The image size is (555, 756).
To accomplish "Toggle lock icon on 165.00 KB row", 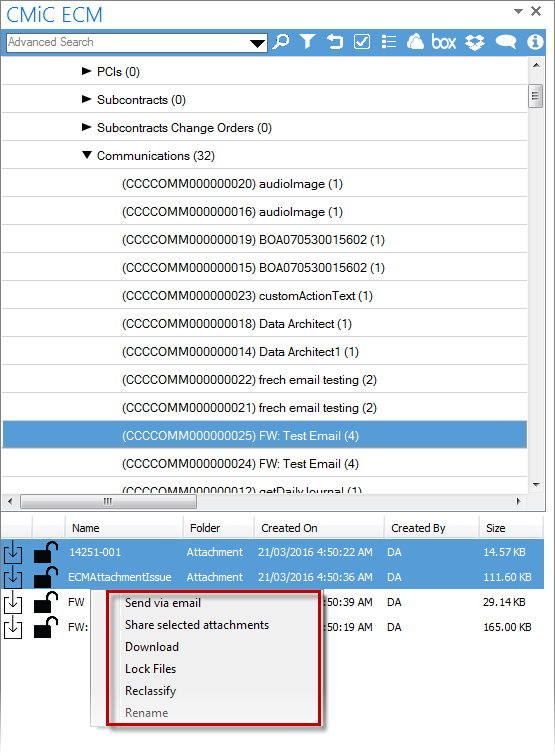I will click(45, 627).
